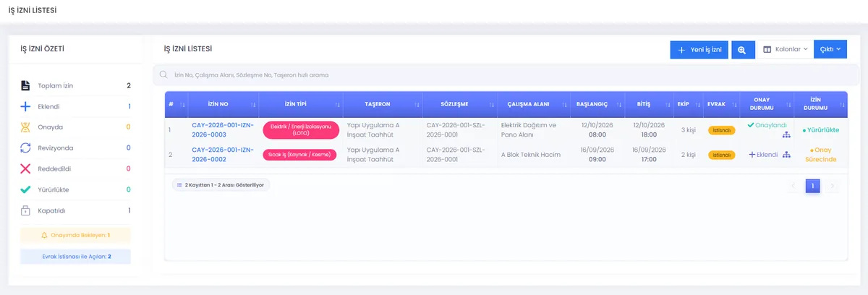Click the Eklendi plus icon in summary

tap(25, 106)
